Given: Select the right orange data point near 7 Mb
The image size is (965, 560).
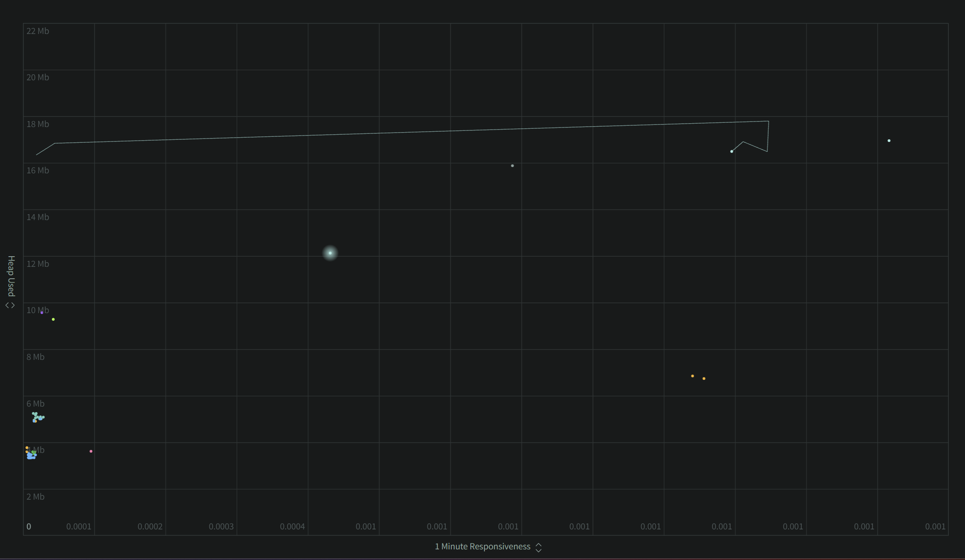Looking at the screenshot, I should click(x=704, y=379).
